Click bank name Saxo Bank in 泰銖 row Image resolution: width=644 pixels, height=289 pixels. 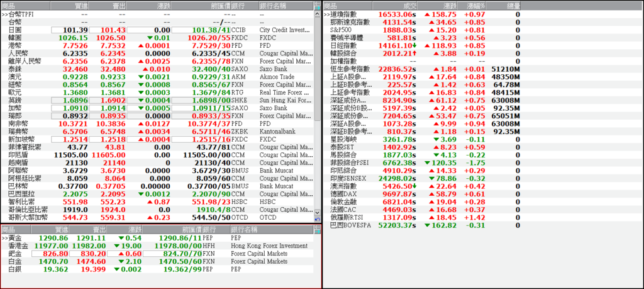pos(273,69)
